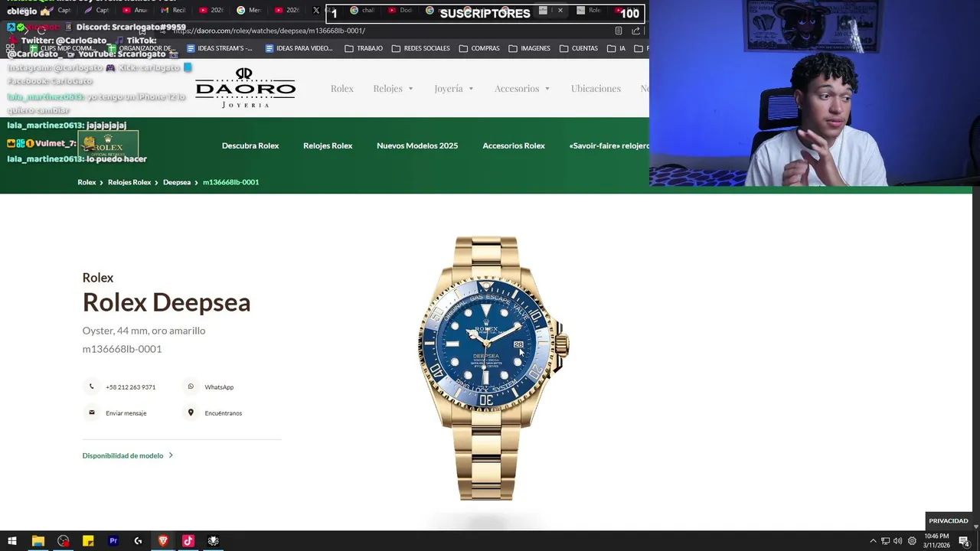Image resolution: width=980 pixels, height=551 pixels.
Task: Call the +58 212 263 9371 number link
Action: 130,387
